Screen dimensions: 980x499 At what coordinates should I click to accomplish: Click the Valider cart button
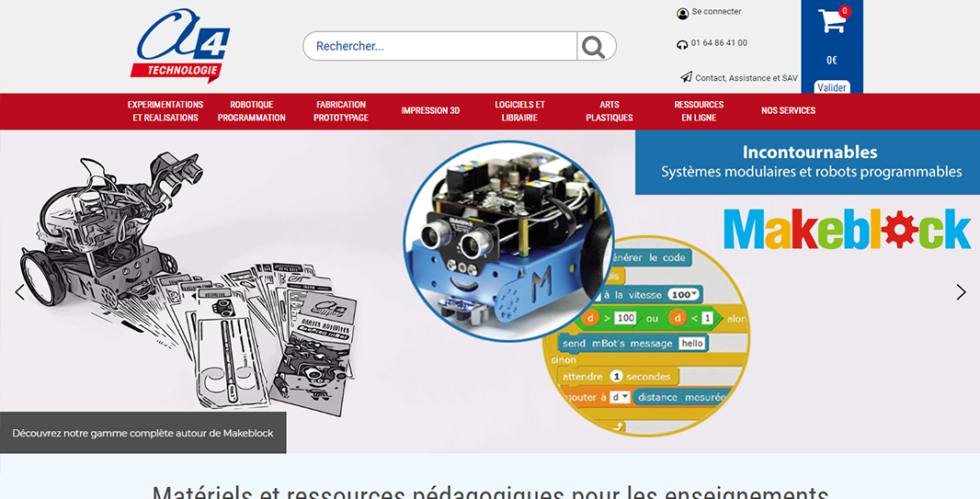[832, 87]
